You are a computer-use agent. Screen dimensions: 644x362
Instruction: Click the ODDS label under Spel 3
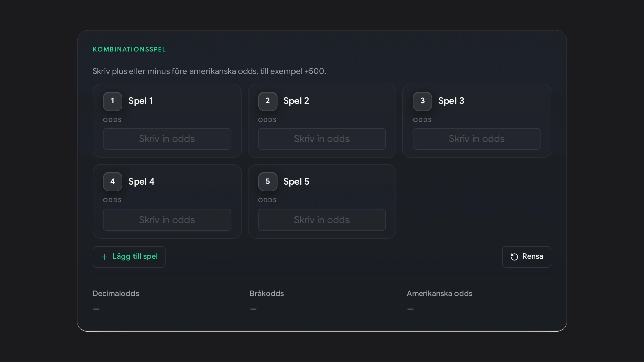422,120
